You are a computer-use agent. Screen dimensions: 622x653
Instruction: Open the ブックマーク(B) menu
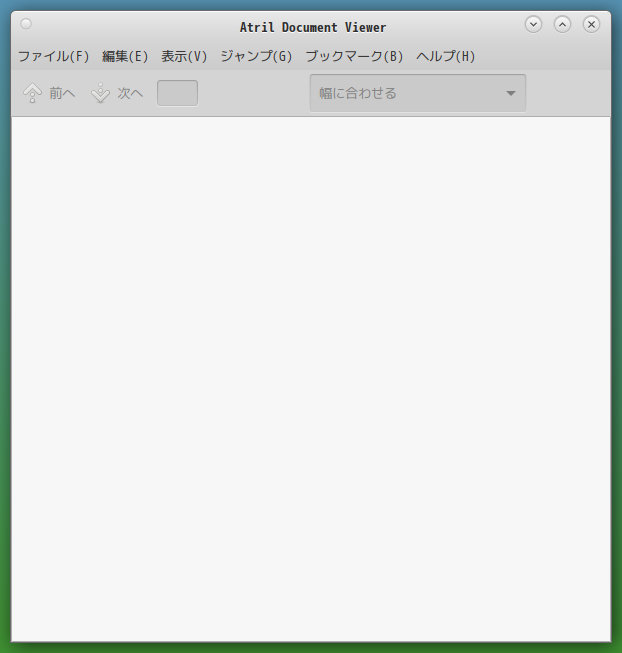pyautogui.click(x=354, y=56)
